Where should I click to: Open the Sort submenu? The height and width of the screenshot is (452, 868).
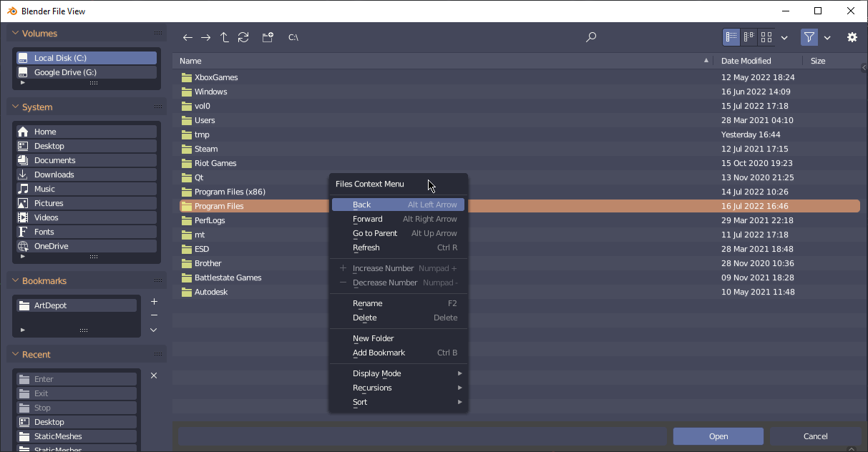pos(398,402)
